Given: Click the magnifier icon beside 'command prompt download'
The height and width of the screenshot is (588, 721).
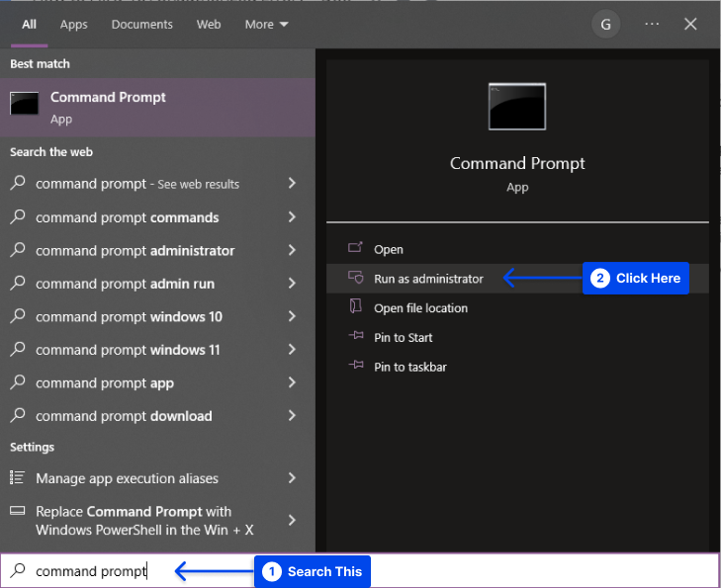Looking at the screenshot, I should (18, 415).
